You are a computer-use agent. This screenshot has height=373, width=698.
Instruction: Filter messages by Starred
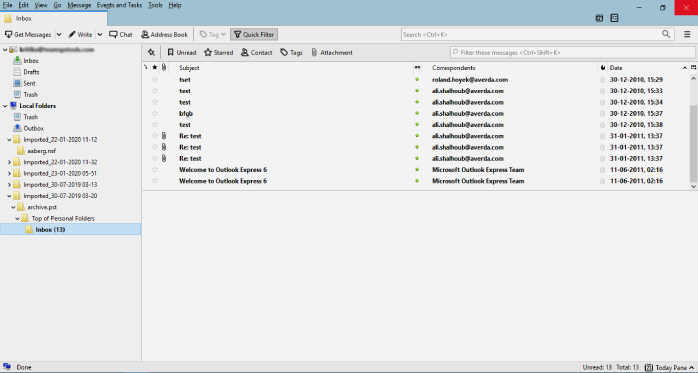219,53
